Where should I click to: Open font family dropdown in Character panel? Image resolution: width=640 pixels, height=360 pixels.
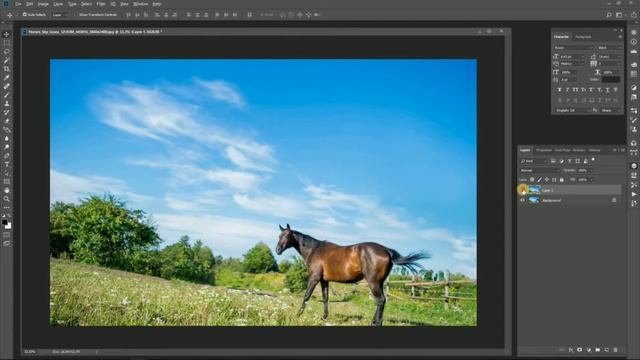point(573,48)
